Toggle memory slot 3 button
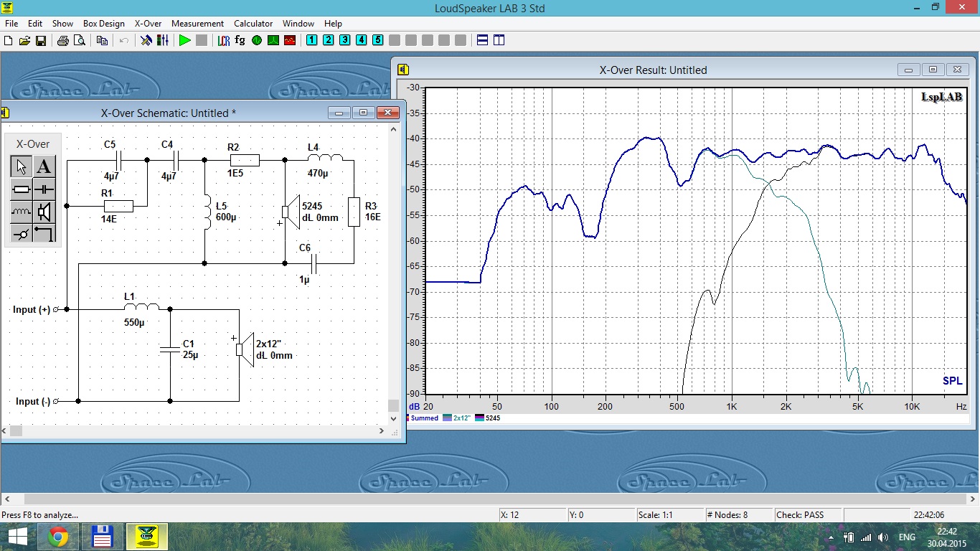 344,40
